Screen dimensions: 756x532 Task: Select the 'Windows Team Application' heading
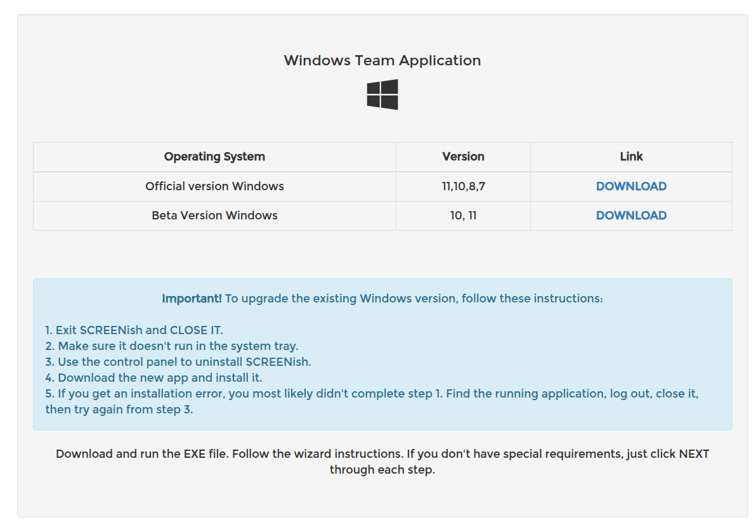point(382,60)
